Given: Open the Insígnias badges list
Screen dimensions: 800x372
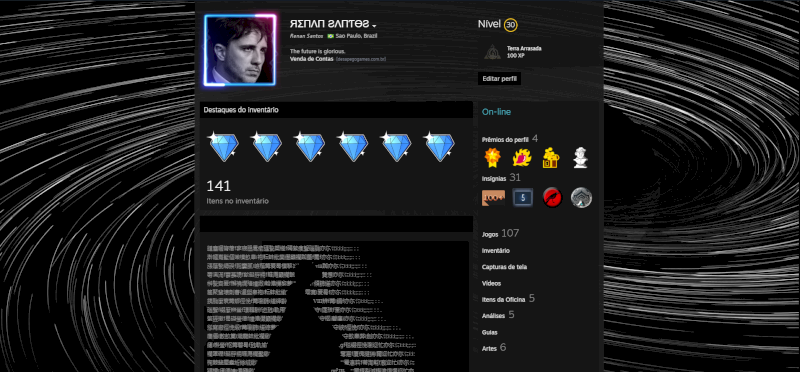Looking at the screenshot, I should tap(494, 179).
